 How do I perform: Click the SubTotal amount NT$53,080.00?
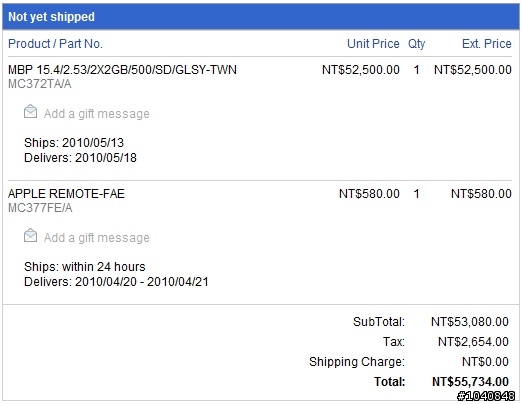(x=470, y=322)
